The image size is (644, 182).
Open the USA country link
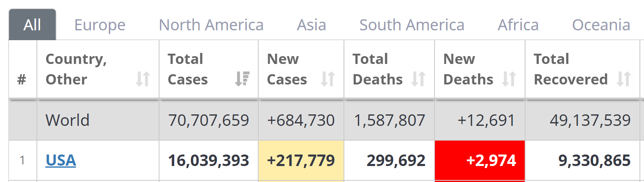pos(61,160)
